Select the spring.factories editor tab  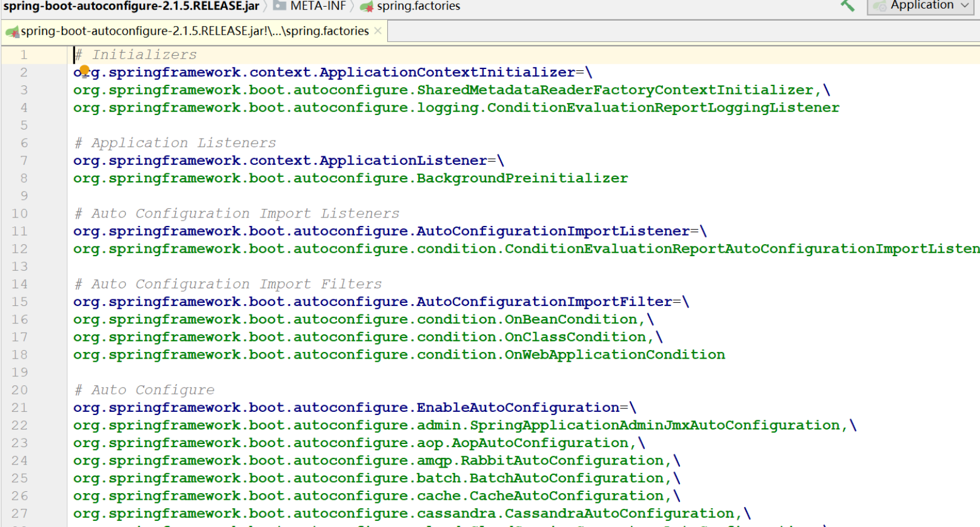[194, 31]
